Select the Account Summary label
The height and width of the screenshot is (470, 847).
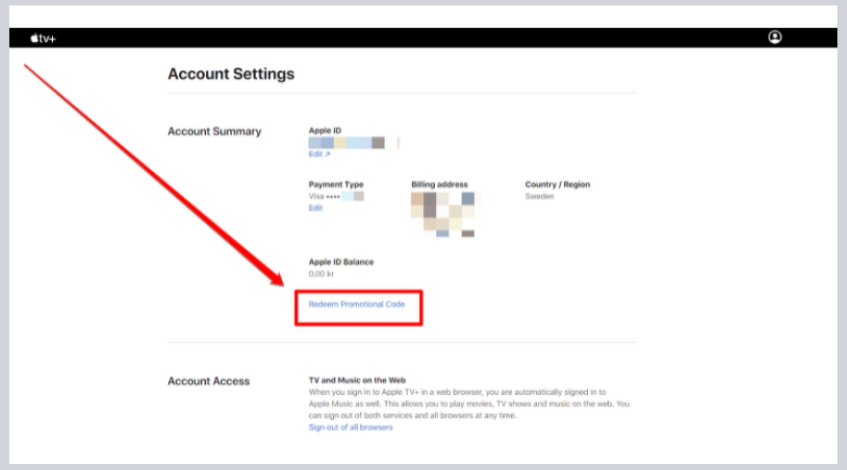click(x=214, y=131)
